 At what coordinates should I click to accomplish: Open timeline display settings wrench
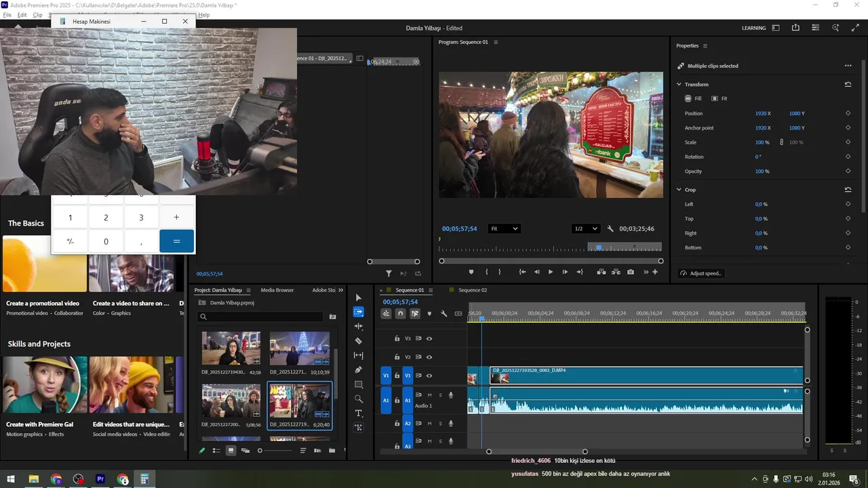click(443, 314)
